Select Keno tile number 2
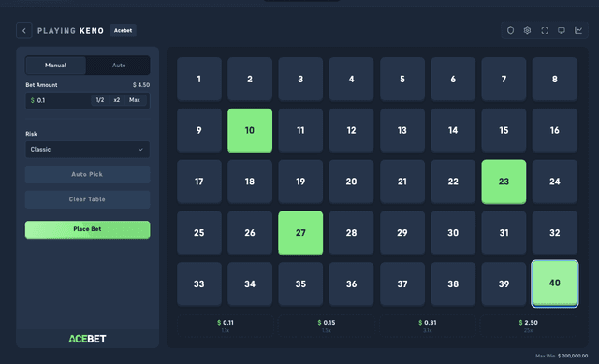 tap(250, 79)
